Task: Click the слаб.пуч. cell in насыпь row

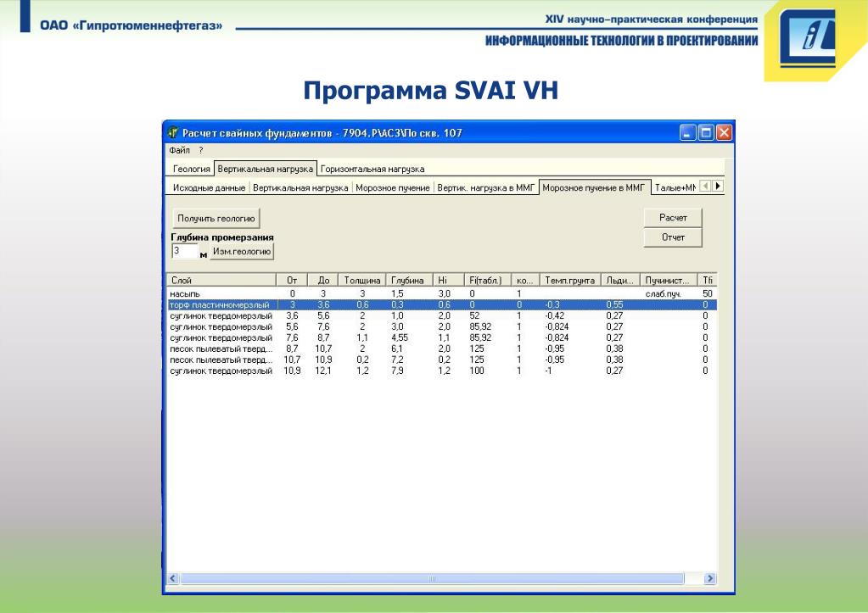Action: [x=664, y=293]
